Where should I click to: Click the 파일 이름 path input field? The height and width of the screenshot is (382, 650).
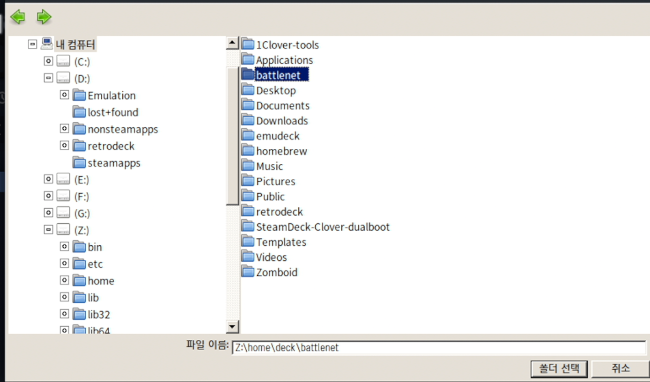(x=439, y=347)
